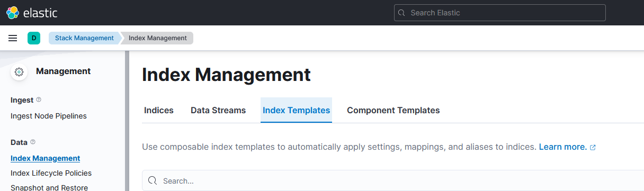This screenshot has width=644, height=191.
Task: Switch to the Indices tab
Action: 159,110
